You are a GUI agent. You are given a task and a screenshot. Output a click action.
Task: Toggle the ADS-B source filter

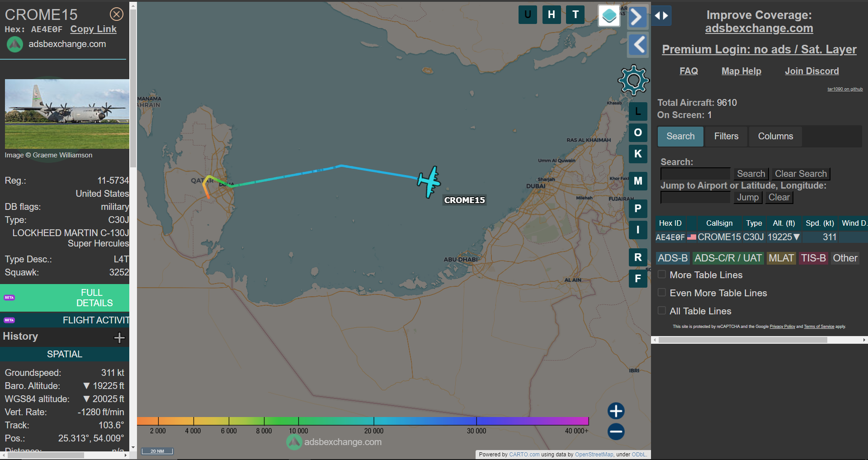pos(673,258)
